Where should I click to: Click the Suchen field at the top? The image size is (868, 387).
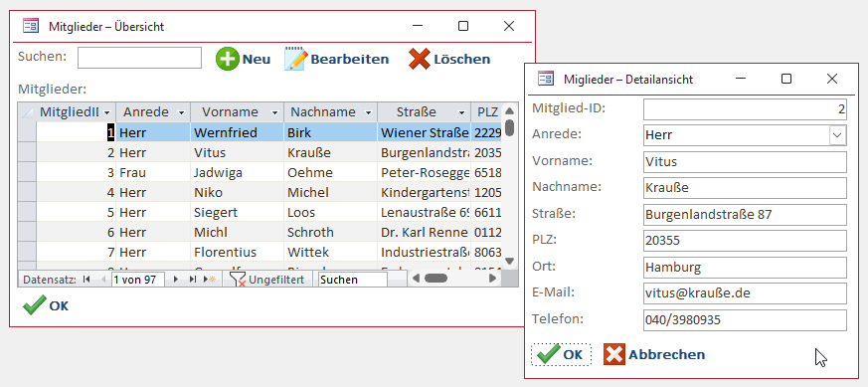tap(139, 58)
